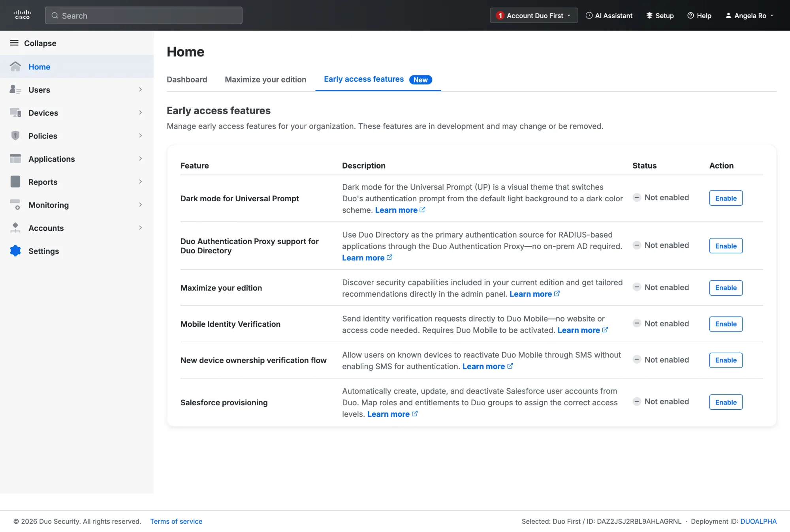This screenshot has width=790, height=532.
Task: Click the hamburger Collapse icon
Action: point(14,43)
